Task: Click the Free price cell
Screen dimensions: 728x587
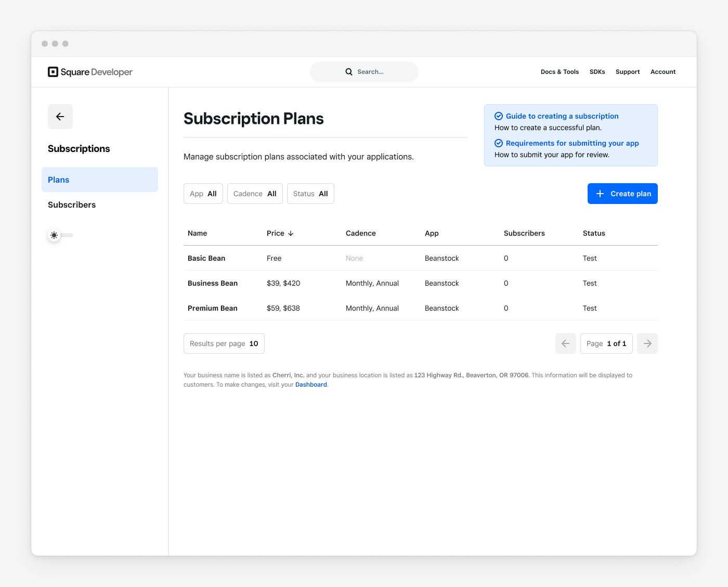Action: pos(274,258)
